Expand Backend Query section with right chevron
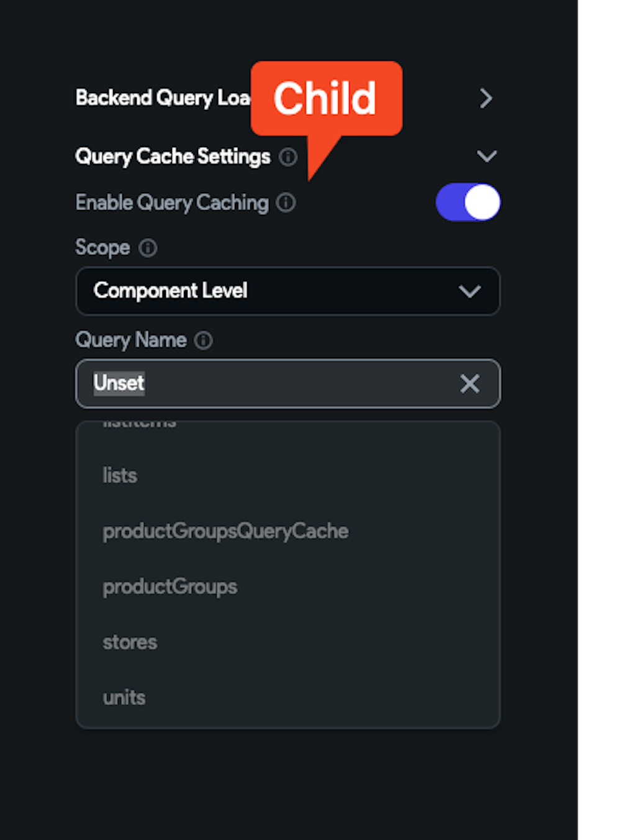Screen dimensions: 621x840 coord(486,98)
